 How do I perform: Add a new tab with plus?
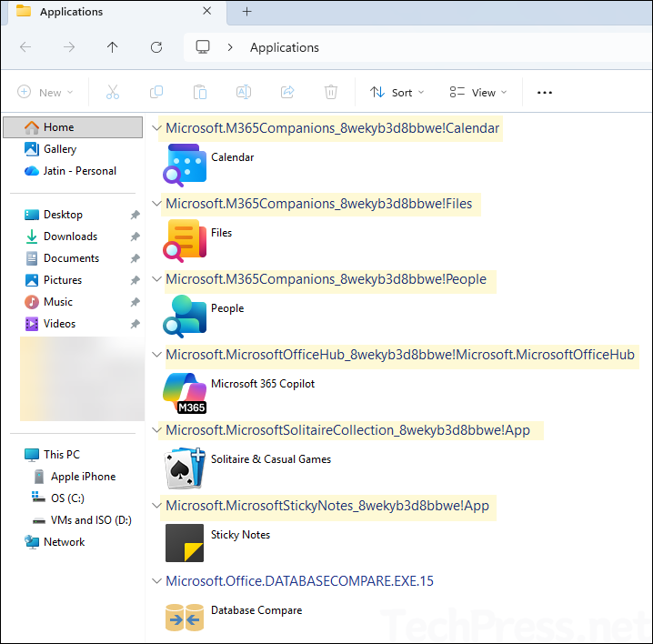[247, 11]
